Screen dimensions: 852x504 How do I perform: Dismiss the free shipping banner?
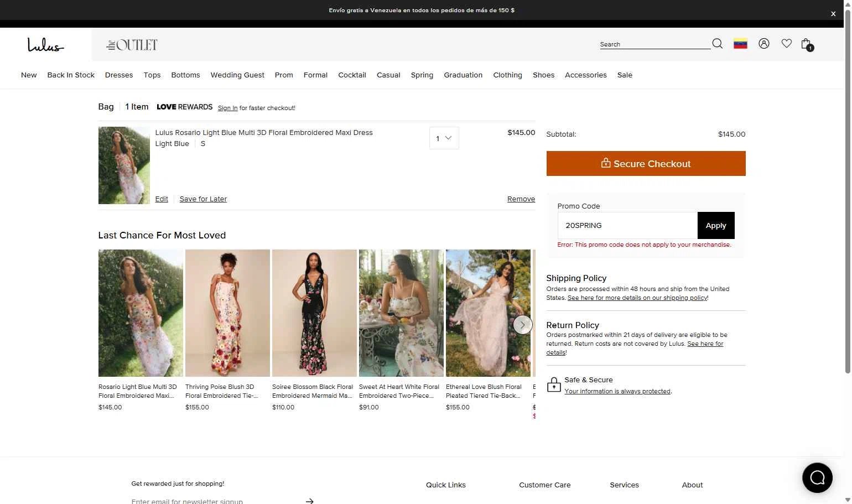[833, 14]
